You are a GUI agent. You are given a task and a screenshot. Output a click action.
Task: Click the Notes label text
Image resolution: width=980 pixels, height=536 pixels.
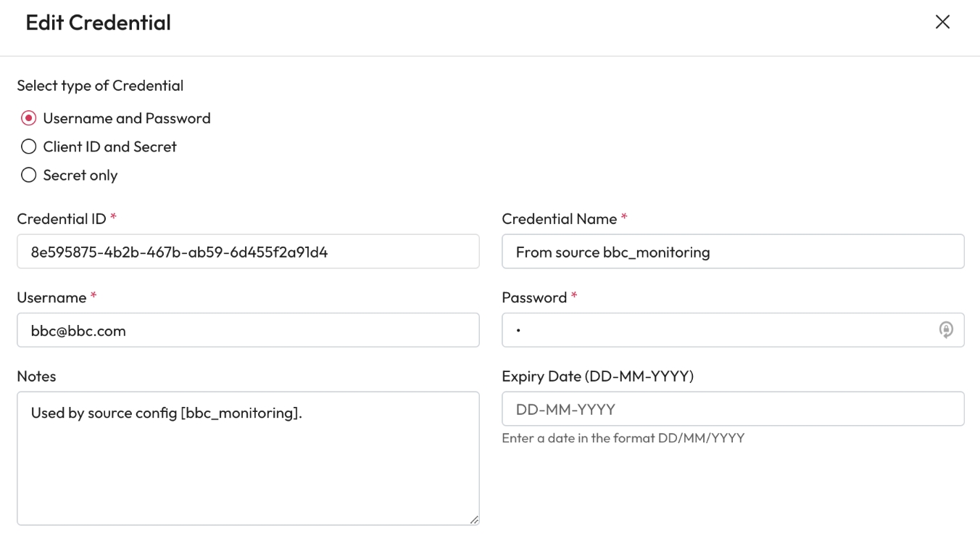(x=36, y=376)
